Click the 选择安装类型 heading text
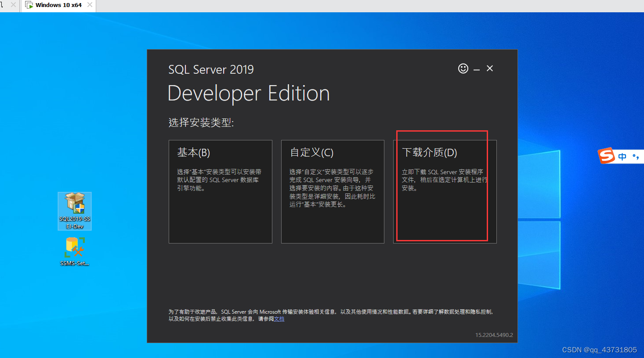The image size is (644, 358). pyautogui.click(x=201, y=122)
